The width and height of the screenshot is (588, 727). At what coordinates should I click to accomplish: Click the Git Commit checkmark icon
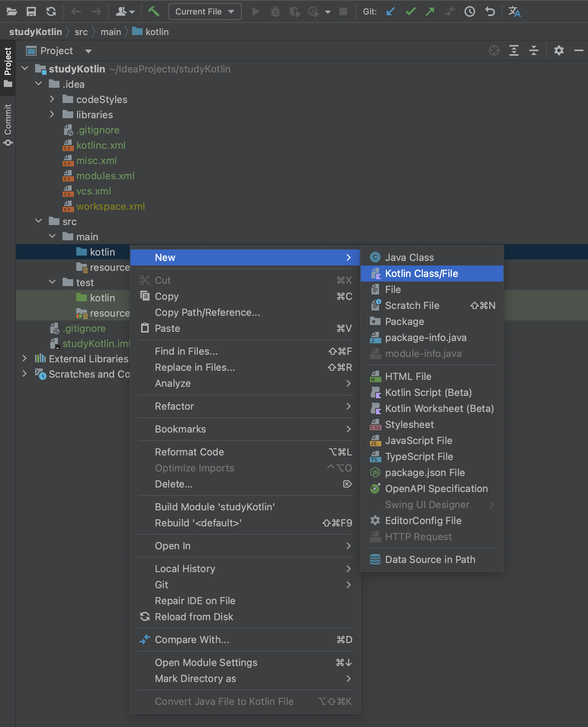[x=411, y=12]
